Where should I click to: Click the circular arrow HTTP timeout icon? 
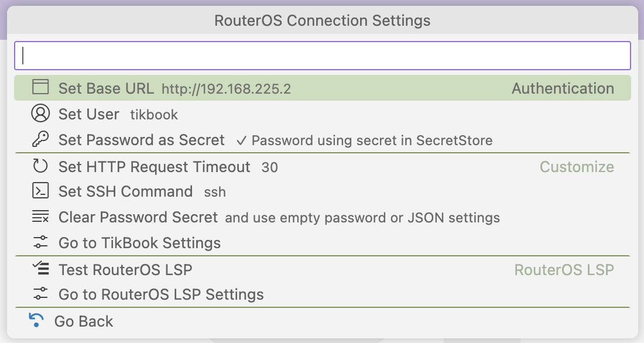pos(40,166)
